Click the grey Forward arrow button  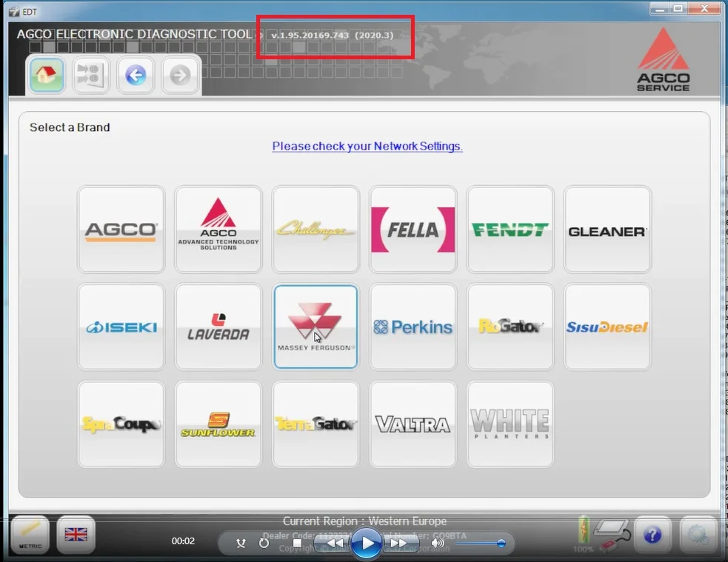coord(180,75)
